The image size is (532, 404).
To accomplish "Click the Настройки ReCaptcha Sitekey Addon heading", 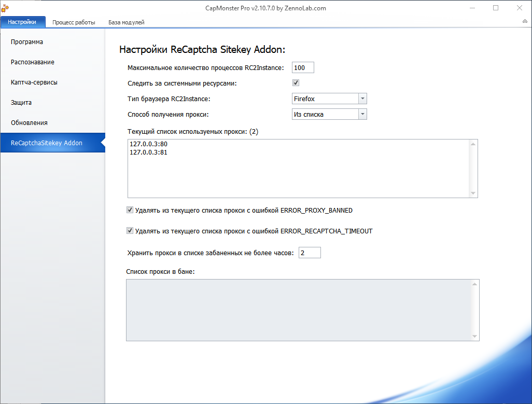I will tap(202, 49).
